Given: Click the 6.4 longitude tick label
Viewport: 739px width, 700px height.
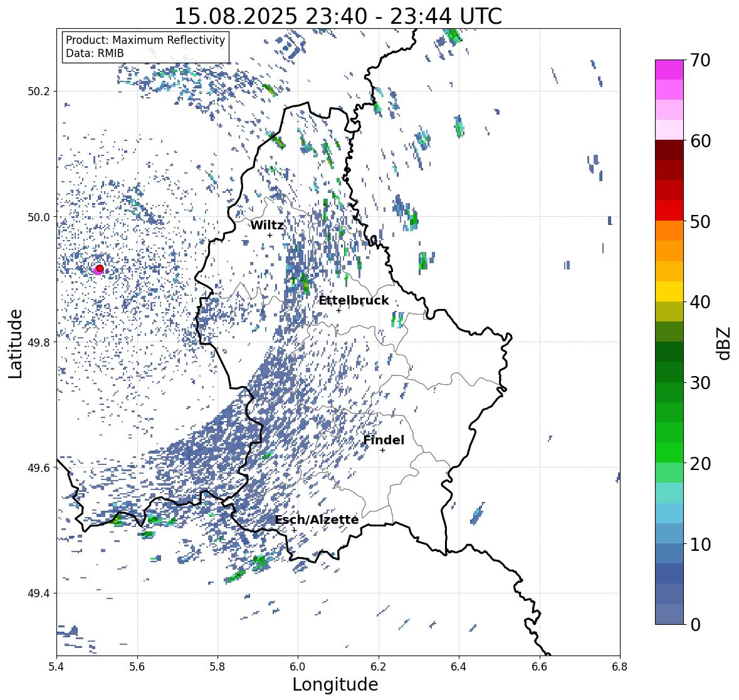Looking at the screenshot, I should pos(459,667).
